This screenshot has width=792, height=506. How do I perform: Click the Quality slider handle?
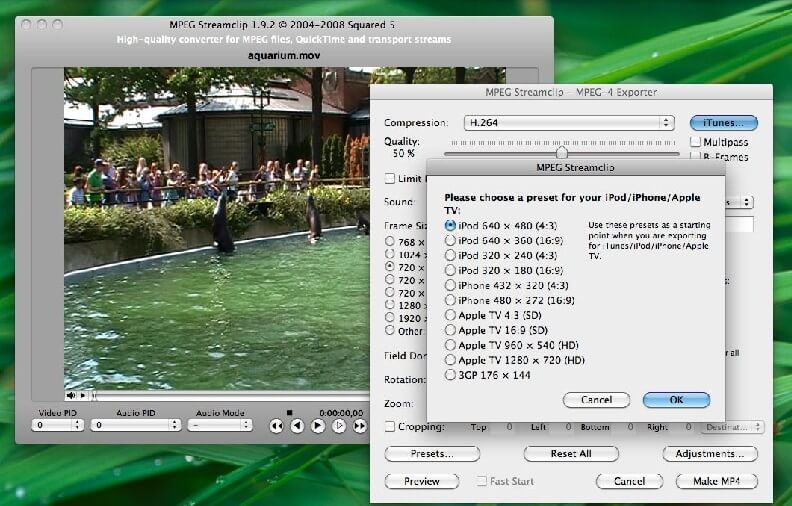(562, 152)
